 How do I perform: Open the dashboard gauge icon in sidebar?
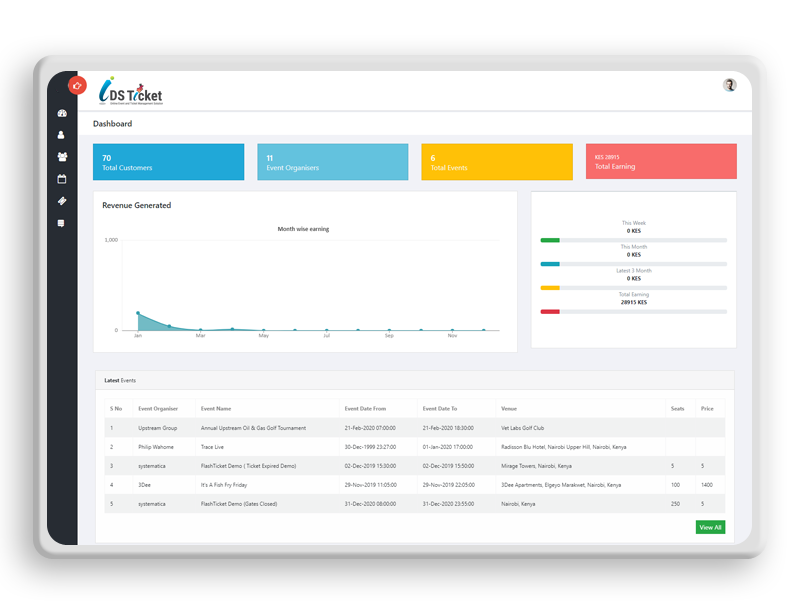(x=62, y=113)
